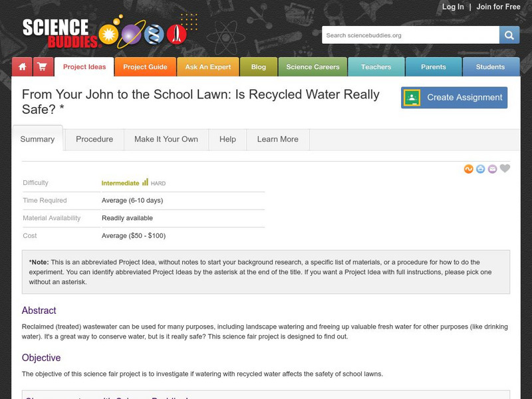Select the Learn More tab

(277, 139)
